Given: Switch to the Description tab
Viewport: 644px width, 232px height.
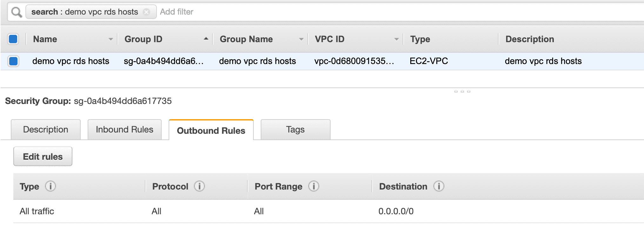Looking at the screenshot, I should click(x=46, y=130).
